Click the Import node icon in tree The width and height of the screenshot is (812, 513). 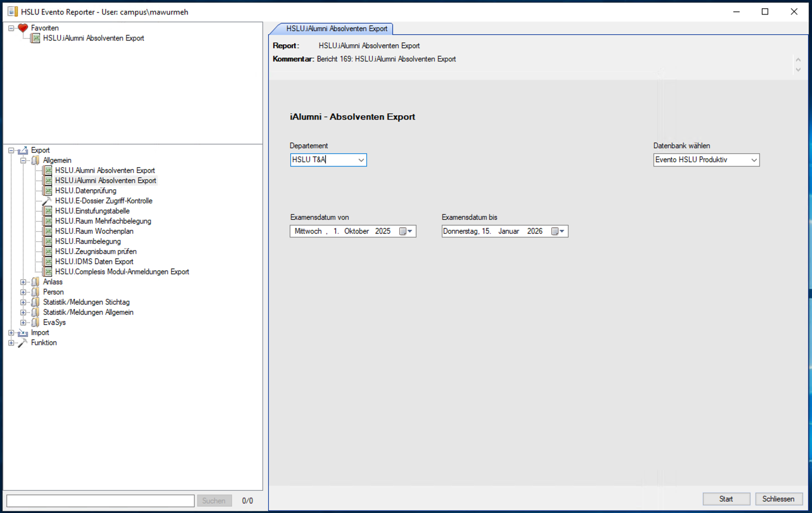[x=23, y=332]
